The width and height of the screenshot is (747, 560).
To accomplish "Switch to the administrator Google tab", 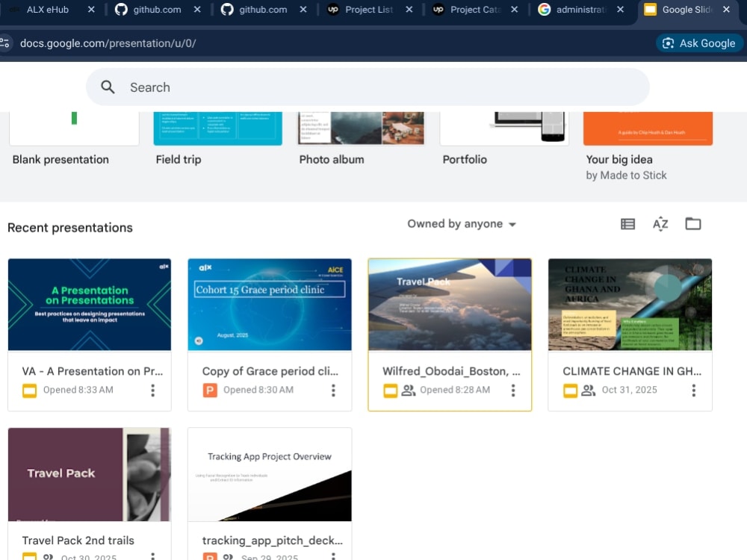I will pyautogui.click(x=580, y=10).
